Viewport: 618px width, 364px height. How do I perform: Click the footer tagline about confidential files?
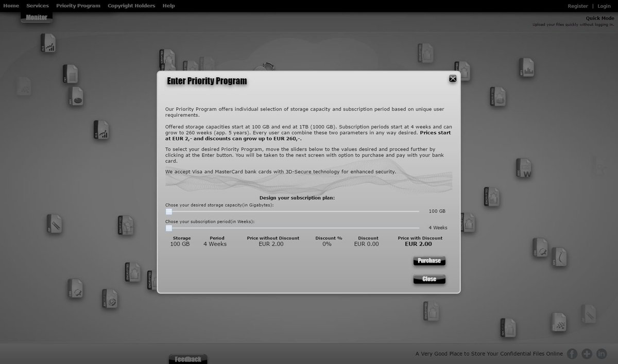[489, 354]
